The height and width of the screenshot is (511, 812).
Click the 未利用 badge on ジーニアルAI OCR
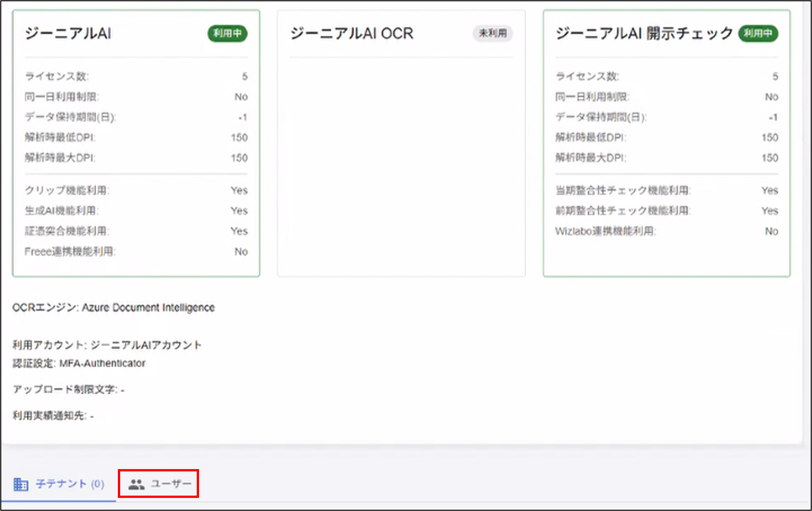point(492,33)
